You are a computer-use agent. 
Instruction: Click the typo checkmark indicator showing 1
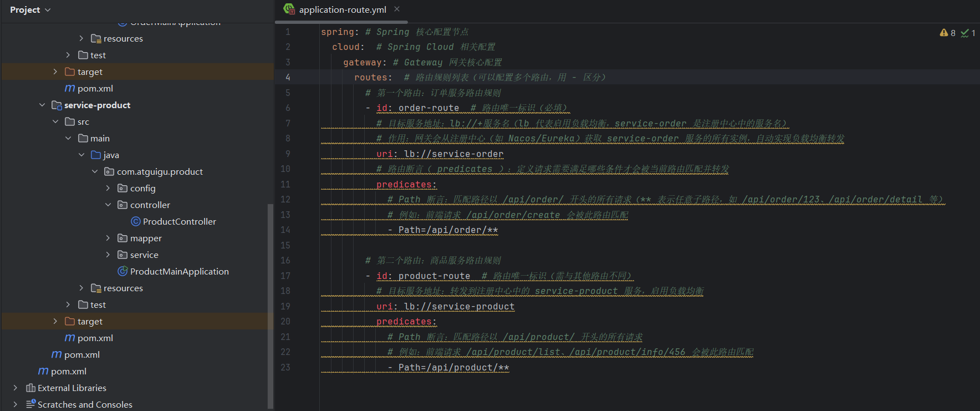pos(968,33)
